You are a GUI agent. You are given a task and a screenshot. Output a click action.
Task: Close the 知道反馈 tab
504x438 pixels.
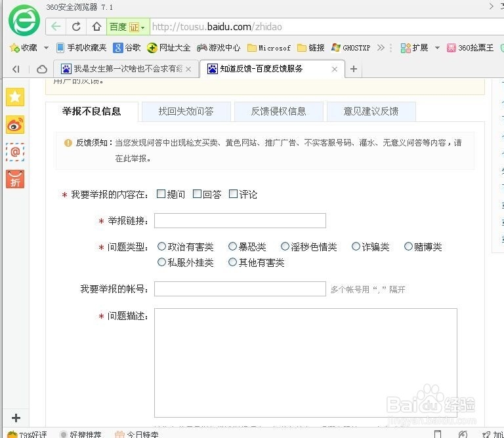pyautogui.click(x=334, y=69)
